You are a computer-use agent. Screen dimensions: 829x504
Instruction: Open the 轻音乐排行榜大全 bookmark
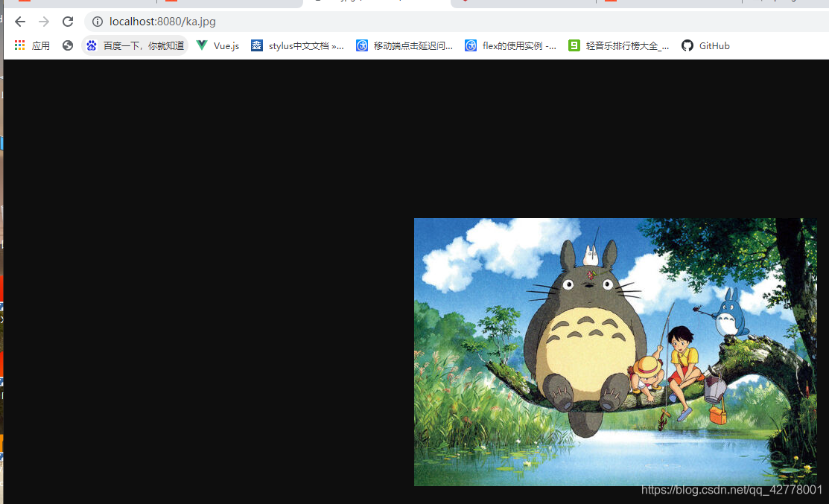pyautogui.click(x=618, y=46)
